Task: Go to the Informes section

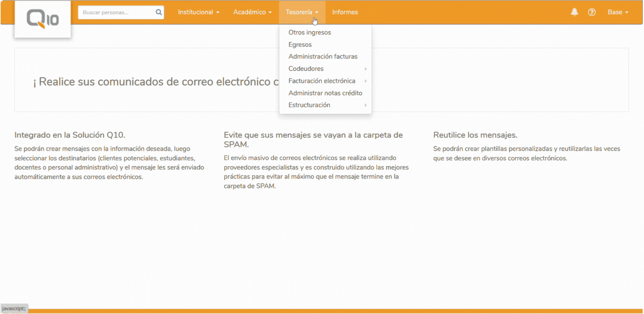Action: point(345,12)
